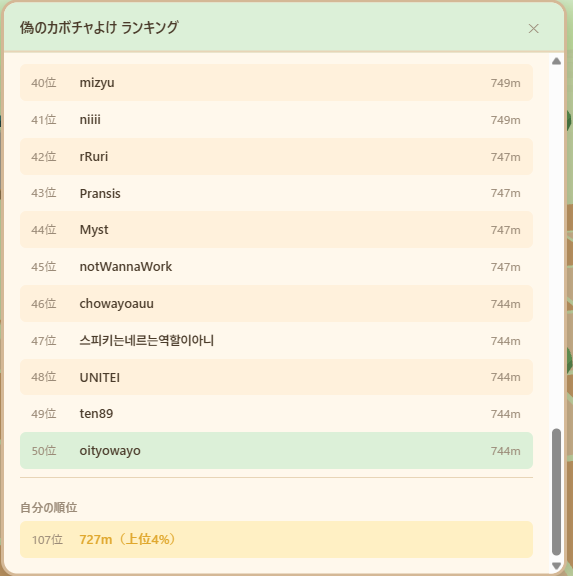Click the 749m score for mizyu
The height and width of the screenshot is (576, 573).
point(505,83)
